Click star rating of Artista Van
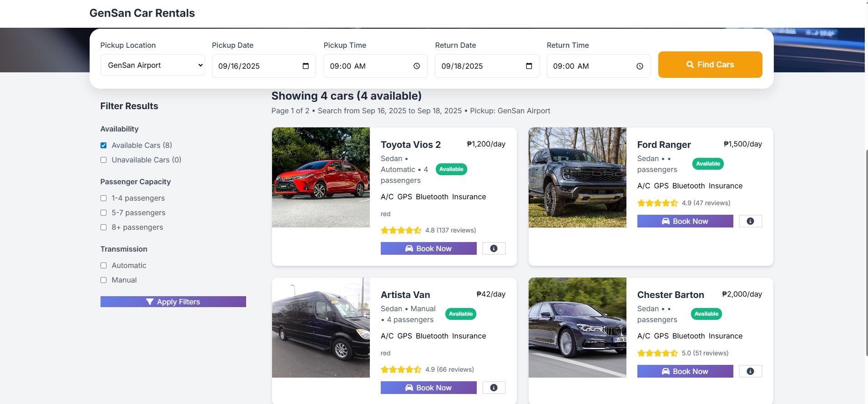868x404 pixels. point(401,369)
